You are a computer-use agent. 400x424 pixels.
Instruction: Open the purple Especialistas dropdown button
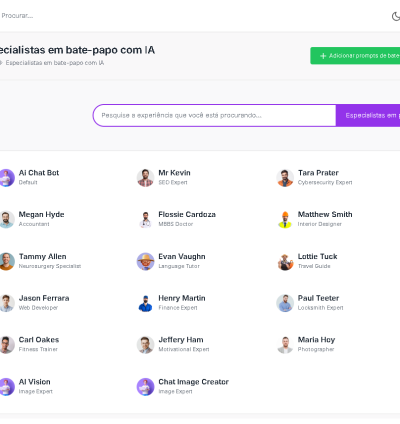pos(368,115)
